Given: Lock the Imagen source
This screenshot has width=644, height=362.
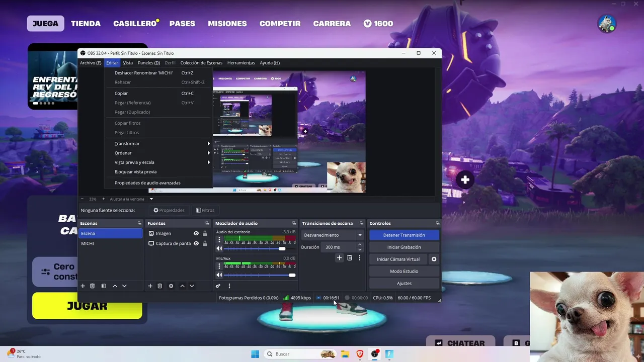Looking at the screenshot, I should [205, 233].
